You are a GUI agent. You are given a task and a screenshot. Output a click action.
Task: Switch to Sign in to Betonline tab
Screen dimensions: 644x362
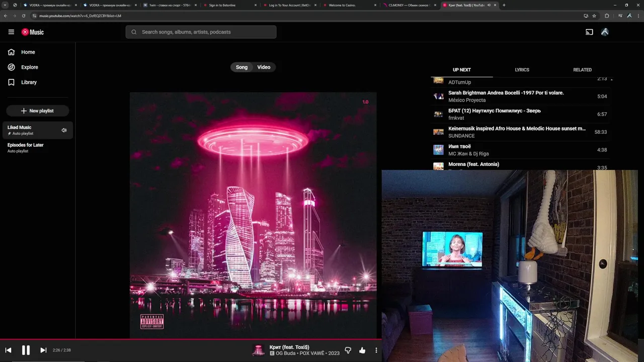pyautogui.click(x=229, y=5)
